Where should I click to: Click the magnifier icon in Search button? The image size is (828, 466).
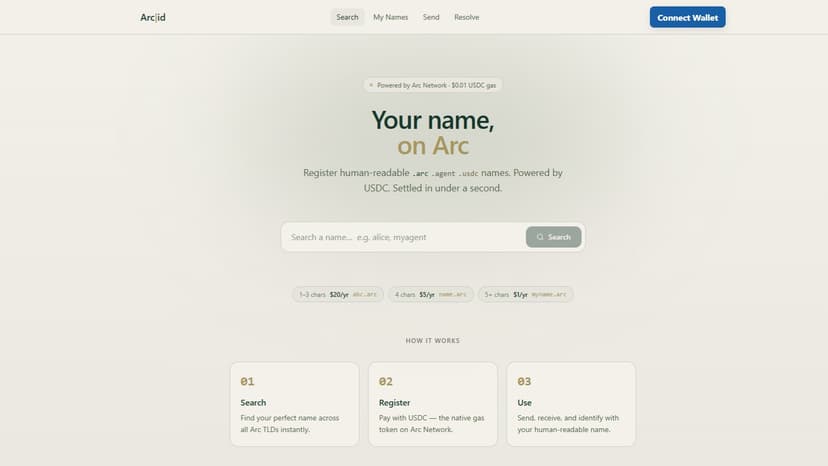click(540, 237)
